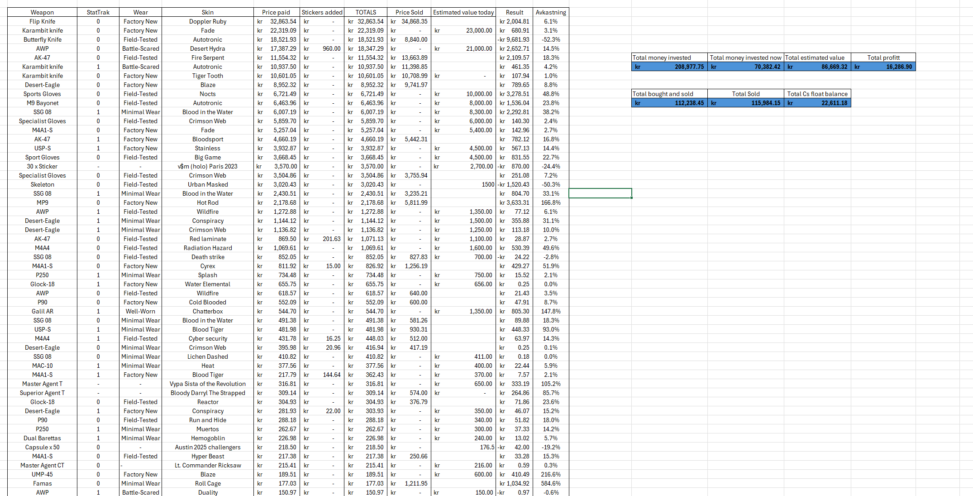The height and width of the screenshot is (496, 973).
Task: Click the Hemoglobin skin cell
Action: 207,437
